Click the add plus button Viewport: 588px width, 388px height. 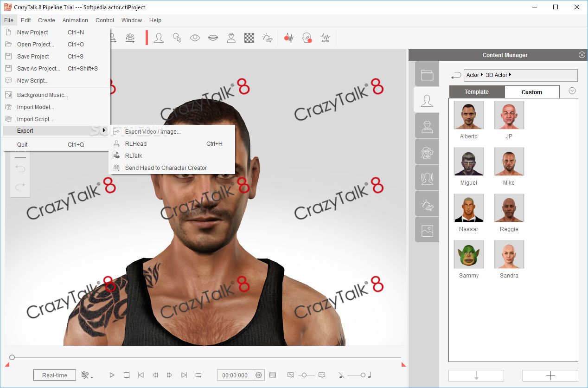(x=550, y=375)
